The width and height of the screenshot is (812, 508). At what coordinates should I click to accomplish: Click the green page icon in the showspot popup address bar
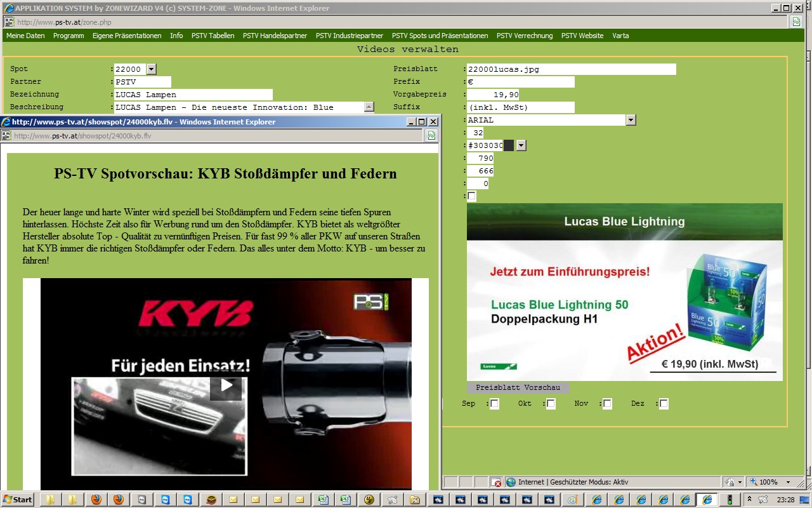click(x=431, y=135)
